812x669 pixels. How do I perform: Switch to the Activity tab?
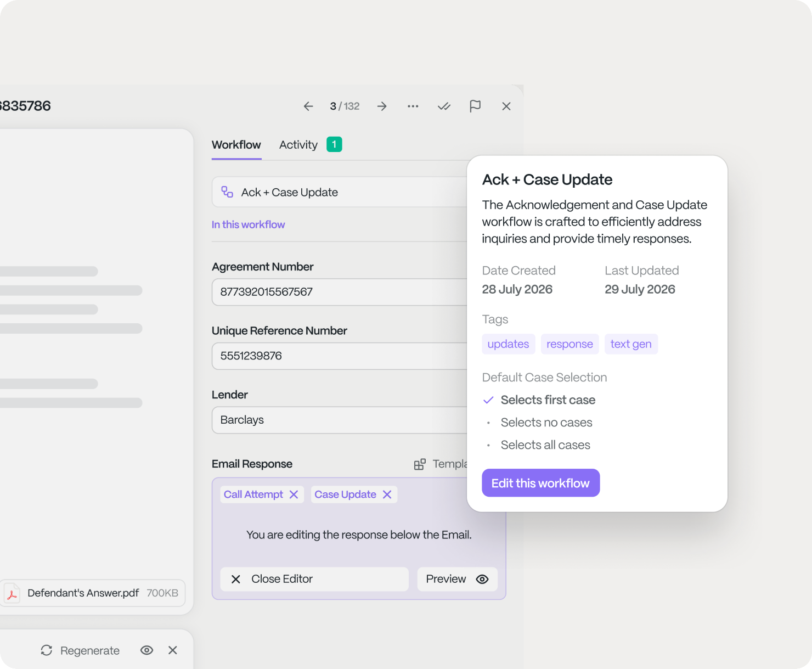298,145
